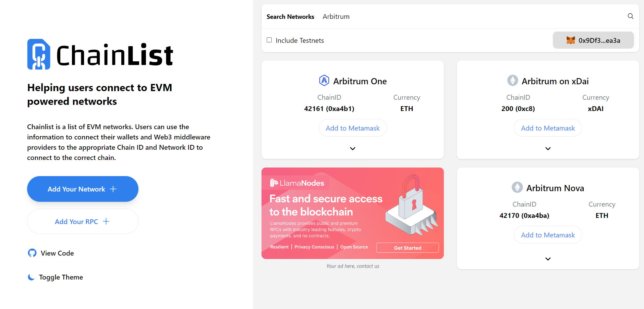Click the Arbitrum One network logo
Viewport: 644px width, 309px height.
point(324,81)
